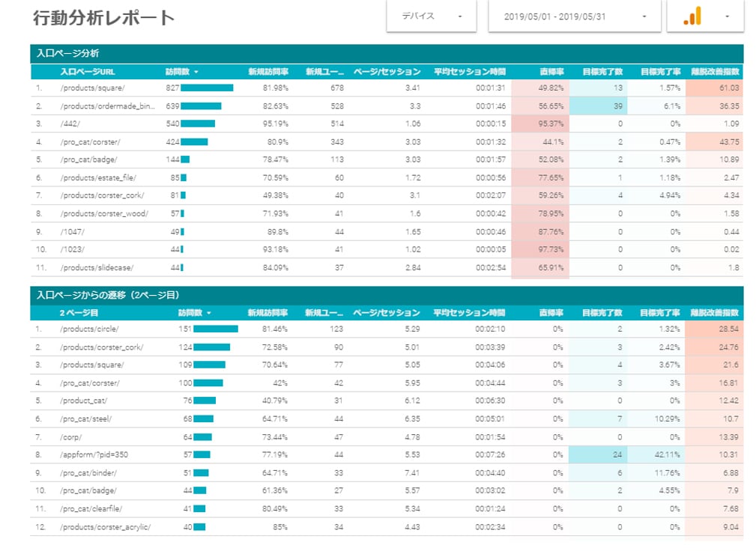Open the 2019/05/01 - 2019/05/31 date range picker
This screenshot has height=557, width=756.
(574, 16)
